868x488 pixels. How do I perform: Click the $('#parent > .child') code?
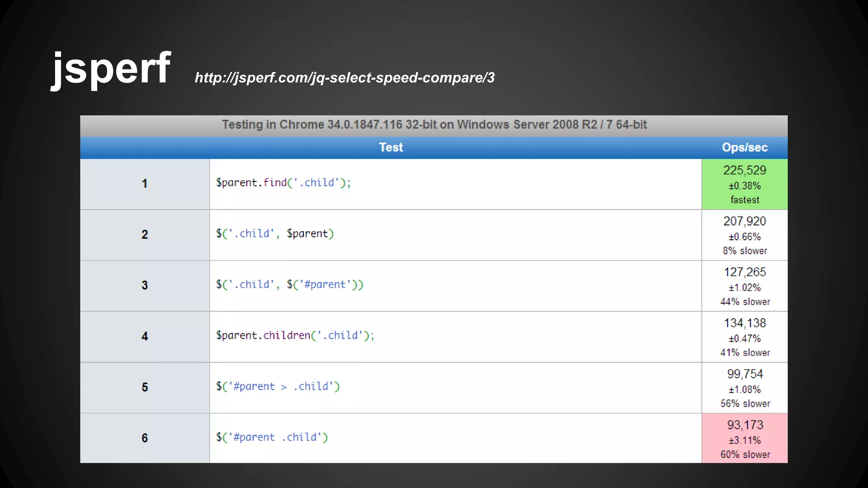coord(278,386)
